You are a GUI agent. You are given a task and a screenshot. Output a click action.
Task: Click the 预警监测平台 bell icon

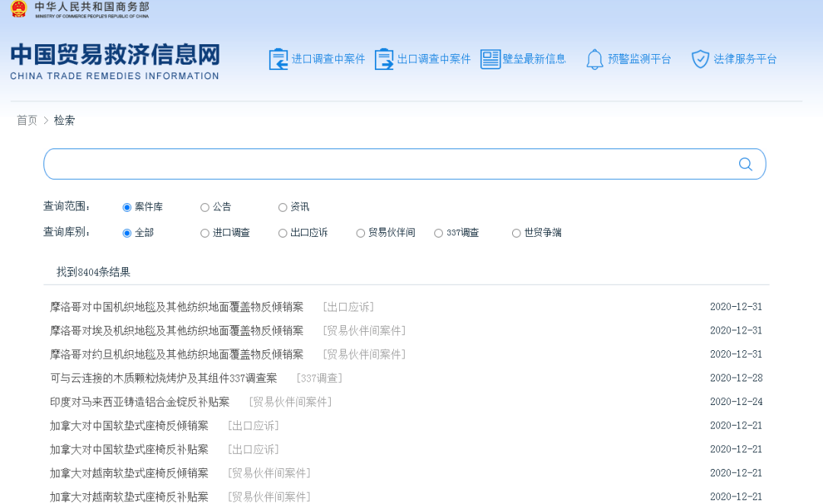(x=594, y=58)
